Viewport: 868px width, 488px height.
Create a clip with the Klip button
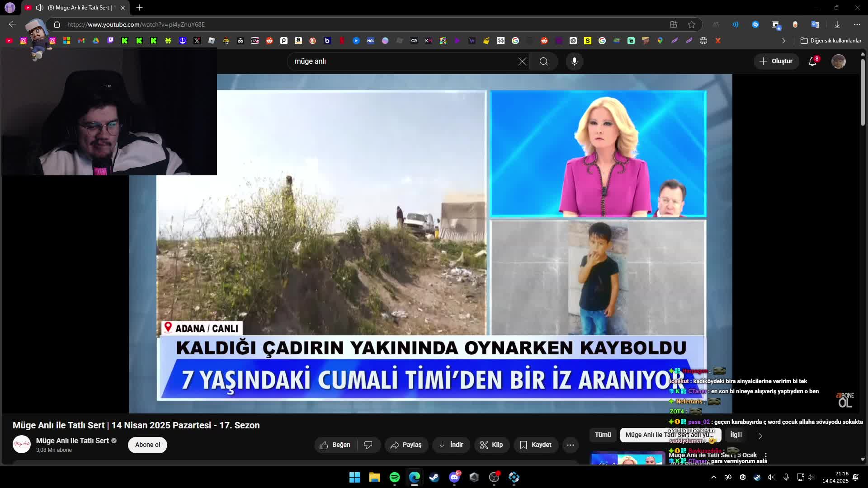(x=491, y=445)
